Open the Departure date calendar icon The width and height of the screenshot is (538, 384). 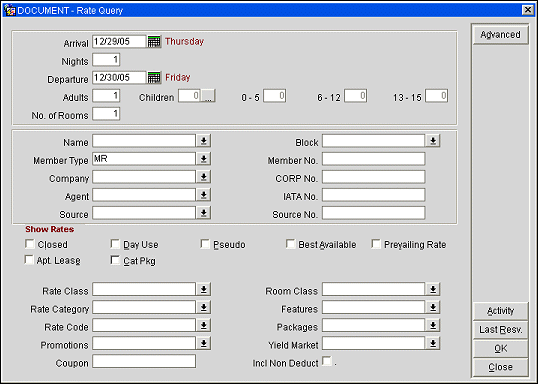pos(154,78)
